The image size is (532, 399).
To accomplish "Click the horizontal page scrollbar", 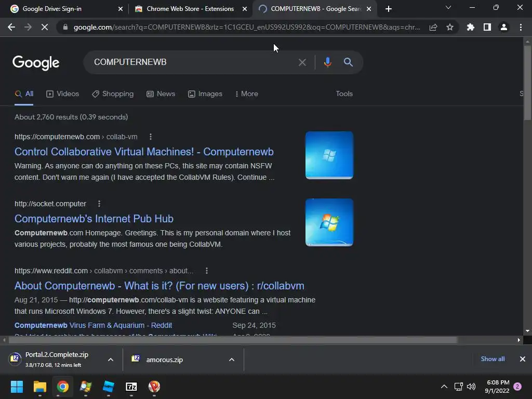I will tap(233, 340).
